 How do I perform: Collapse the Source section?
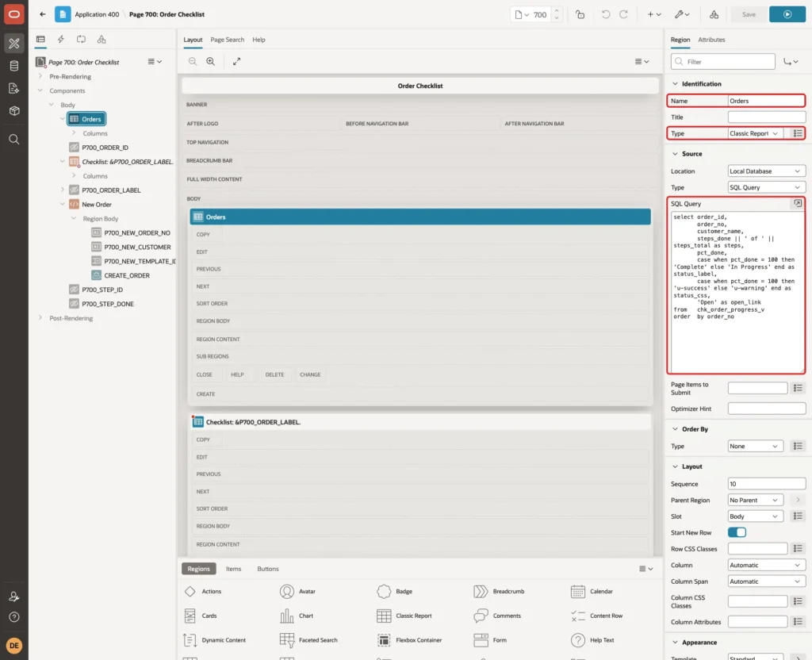pos(675,154)
